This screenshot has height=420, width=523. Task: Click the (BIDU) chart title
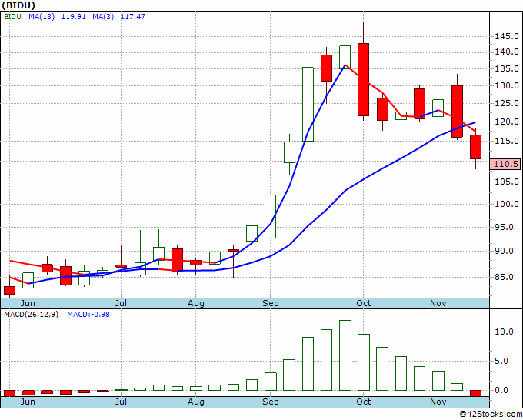coord(18,5)
